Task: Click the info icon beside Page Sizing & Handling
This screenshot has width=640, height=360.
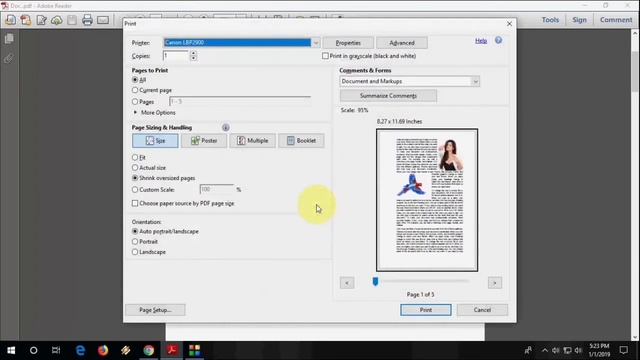Action: (x=225, y=127)
